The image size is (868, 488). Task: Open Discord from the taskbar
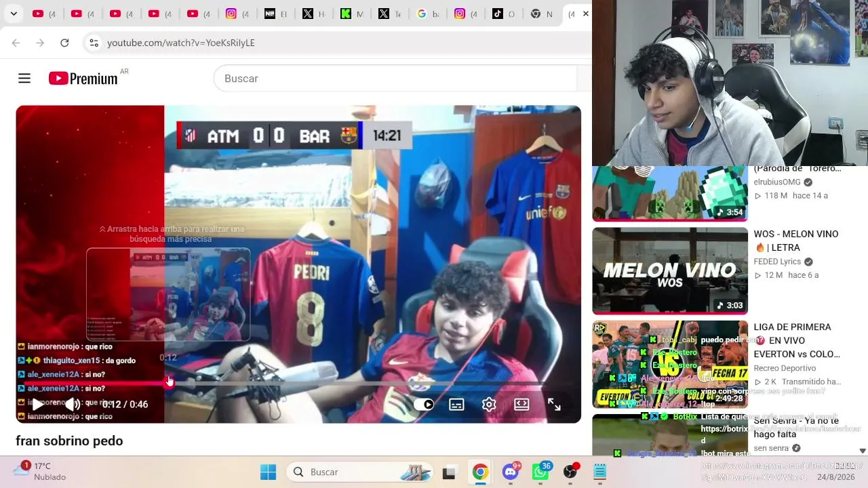tap(511, 472)
